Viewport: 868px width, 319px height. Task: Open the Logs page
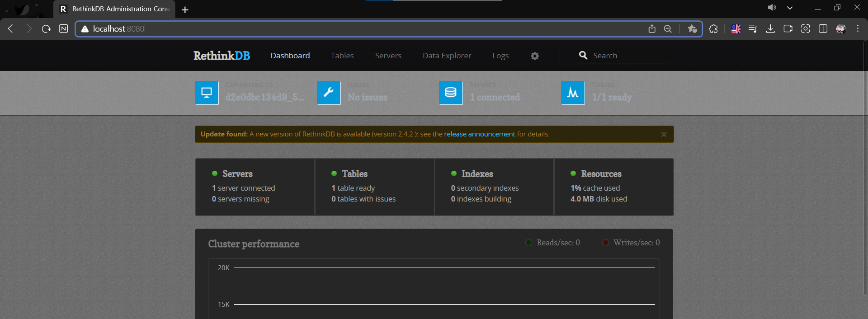500,56
